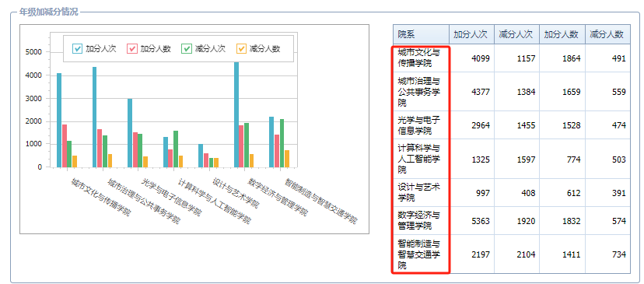This screenshot has height=284, width=644.
Task: Click the 城市文化与传播学院 chart axis label
Action: click(100, 198)
